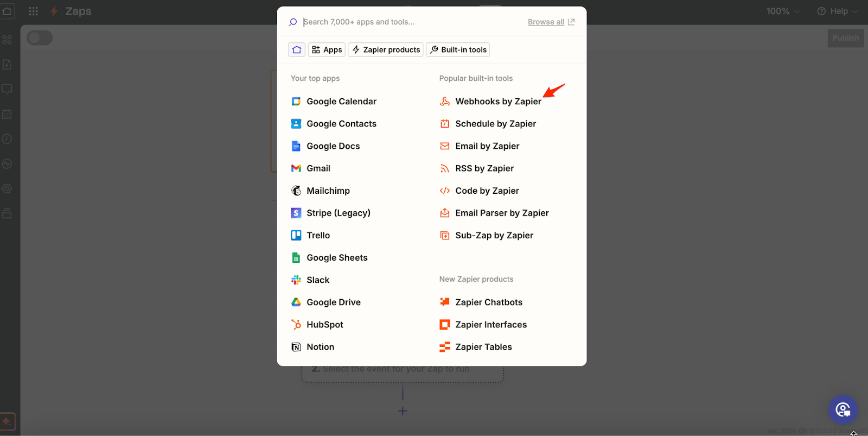The image size is (868, 436).
Task: Click the HubSpot sprocket icon
Action: click(296, 325)
